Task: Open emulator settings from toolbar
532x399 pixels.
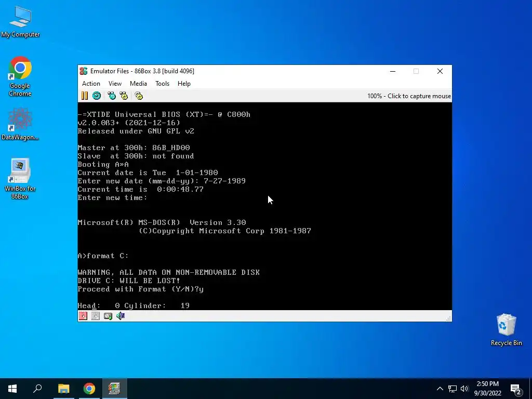Action: pos(139,96)
